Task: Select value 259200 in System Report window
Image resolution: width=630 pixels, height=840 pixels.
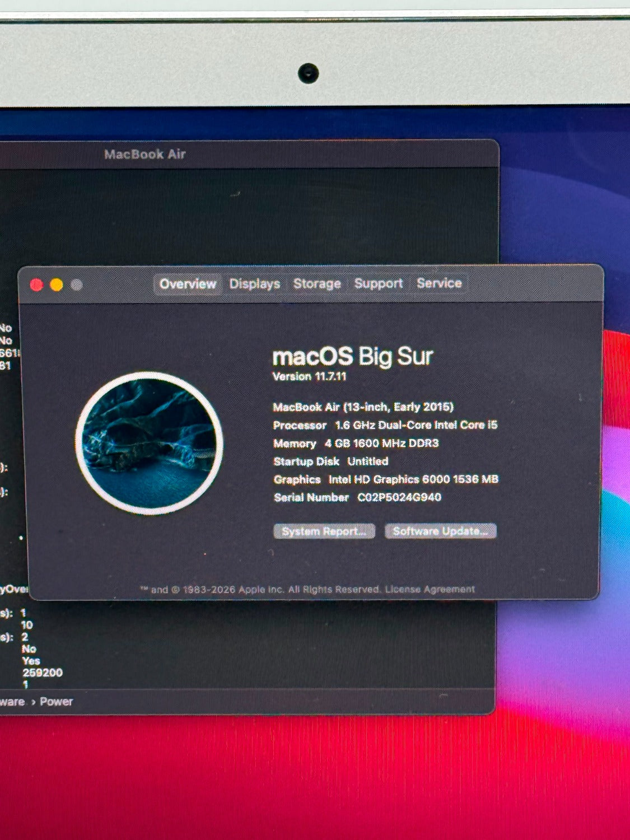Action: (x=43, y=673)
